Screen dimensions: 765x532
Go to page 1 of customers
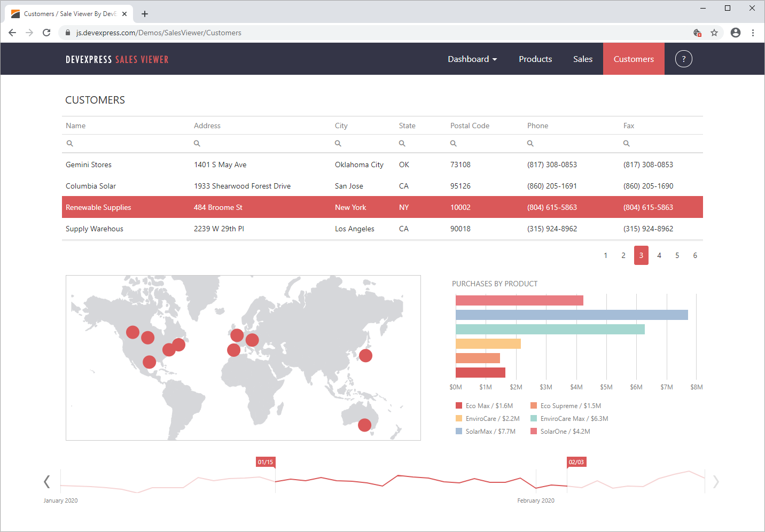click(605, 255)
